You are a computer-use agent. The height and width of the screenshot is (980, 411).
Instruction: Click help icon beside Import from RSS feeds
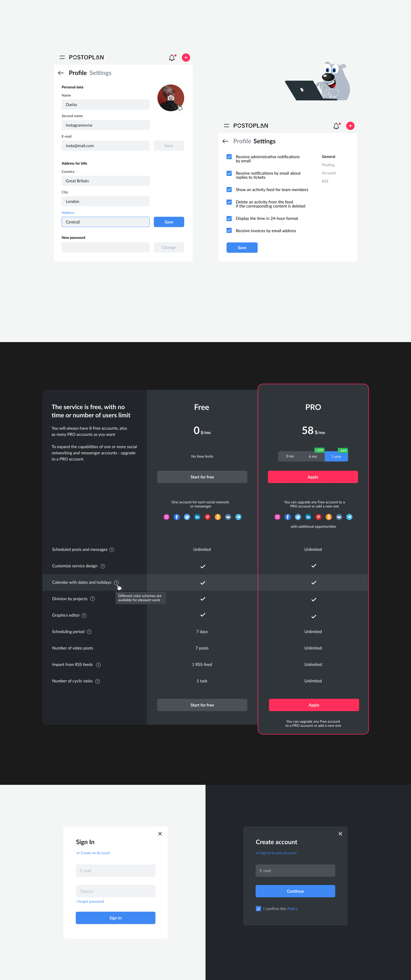tap(98, 665)
